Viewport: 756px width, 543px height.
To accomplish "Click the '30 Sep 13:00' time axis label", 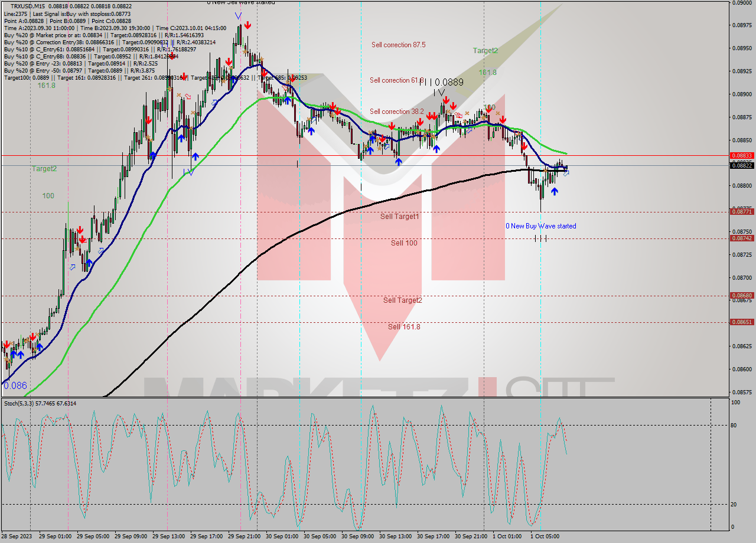I will (x=395, y=537).
